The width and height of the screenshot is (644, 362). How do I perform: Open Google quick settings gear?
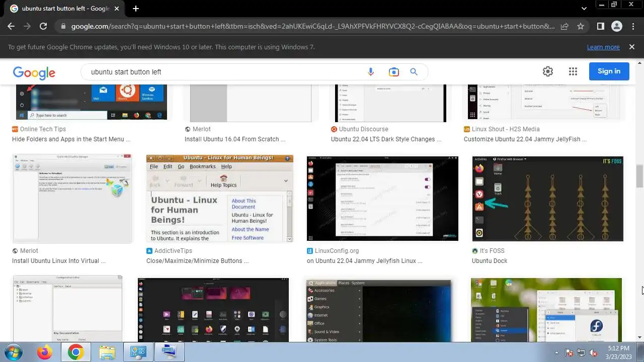coord(548,71)
